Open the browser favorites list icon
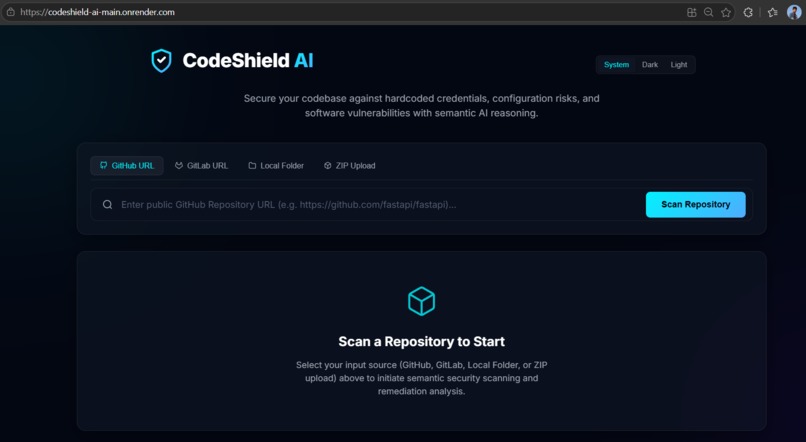806x442 pixels. [x=772, y=12]
